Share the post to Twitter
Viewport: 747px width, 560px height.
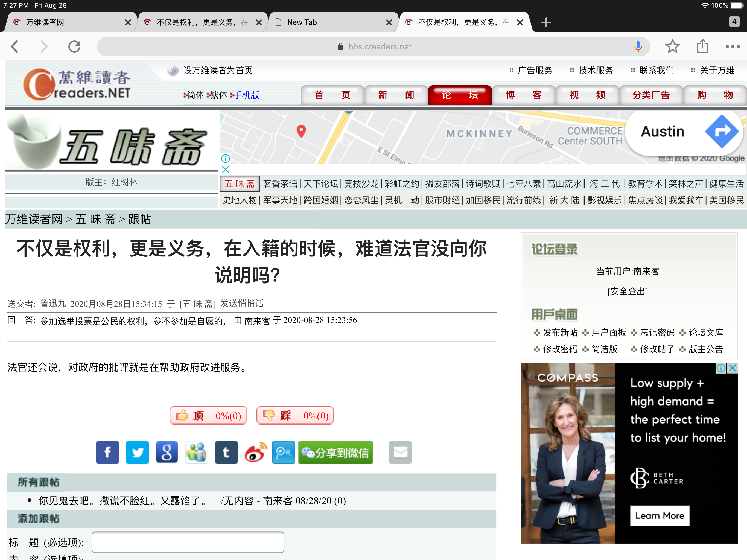(137, 452)
